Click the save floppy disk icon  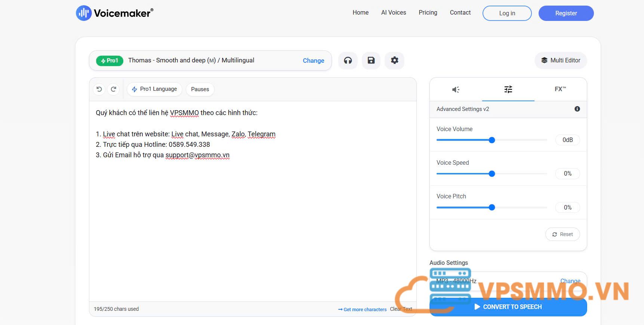coord(371,61)
